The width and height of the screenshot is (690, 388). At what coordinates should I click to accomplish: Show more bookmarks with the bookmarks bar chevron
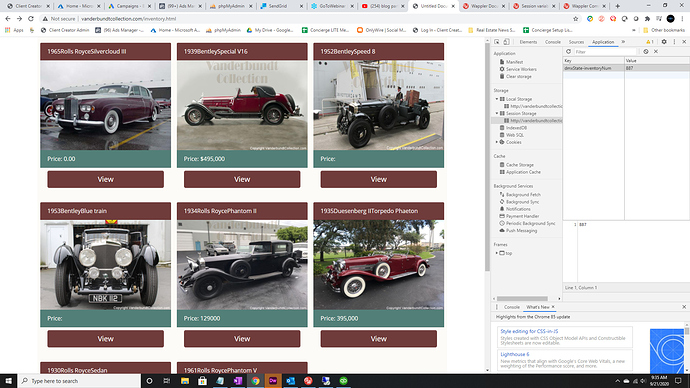click(634, 30)
